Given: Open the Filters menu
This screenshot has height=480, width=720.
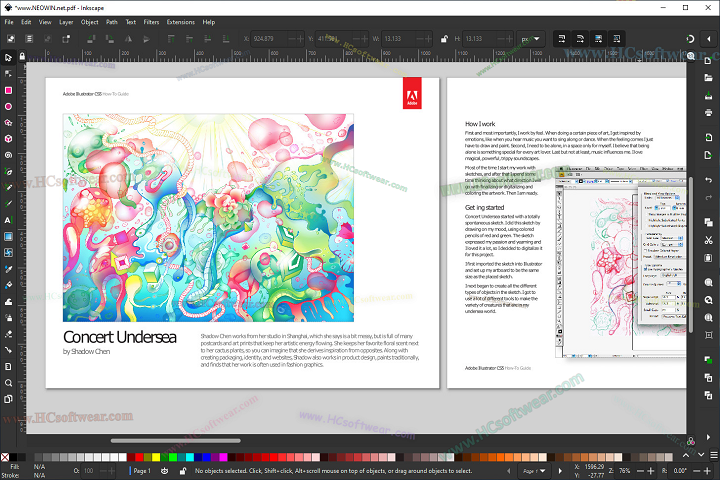Looking at the screenshot, I should [151, 22].
